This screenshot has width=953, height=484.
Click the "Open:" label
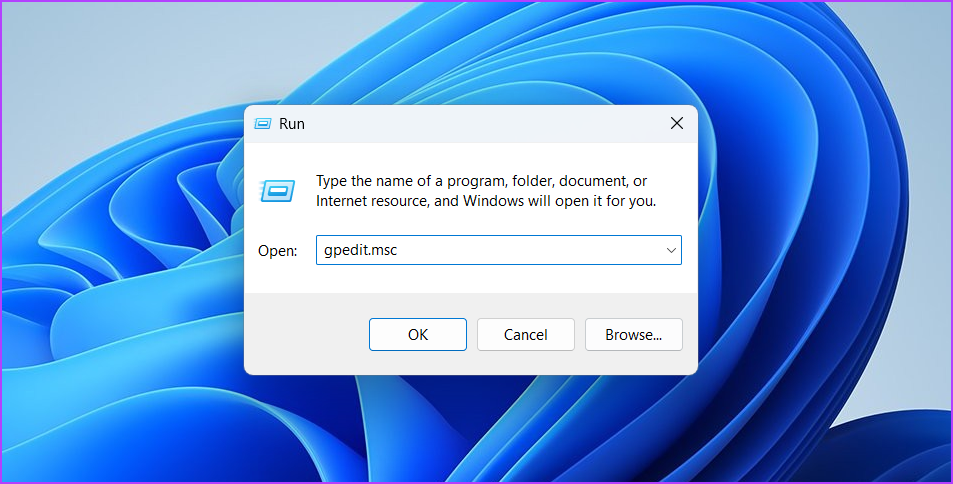(x=278, y=251)
